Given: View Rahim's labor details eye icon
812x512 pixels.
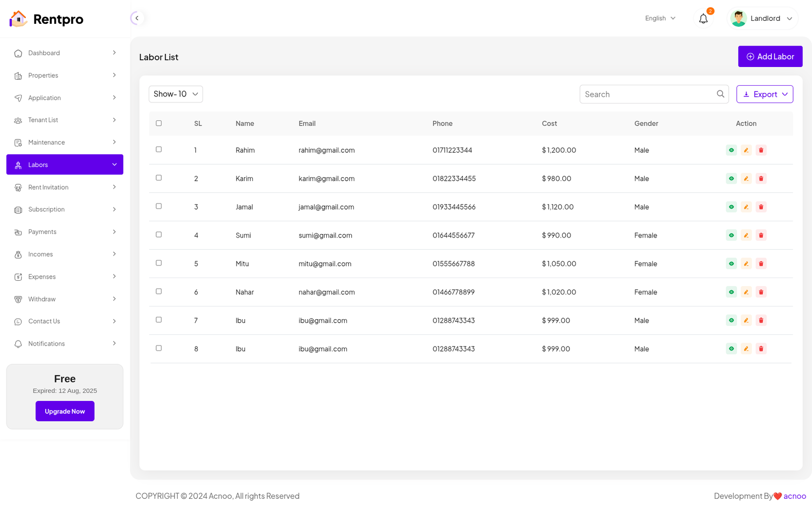Looking at the screenshot, I should coord(731,150).
